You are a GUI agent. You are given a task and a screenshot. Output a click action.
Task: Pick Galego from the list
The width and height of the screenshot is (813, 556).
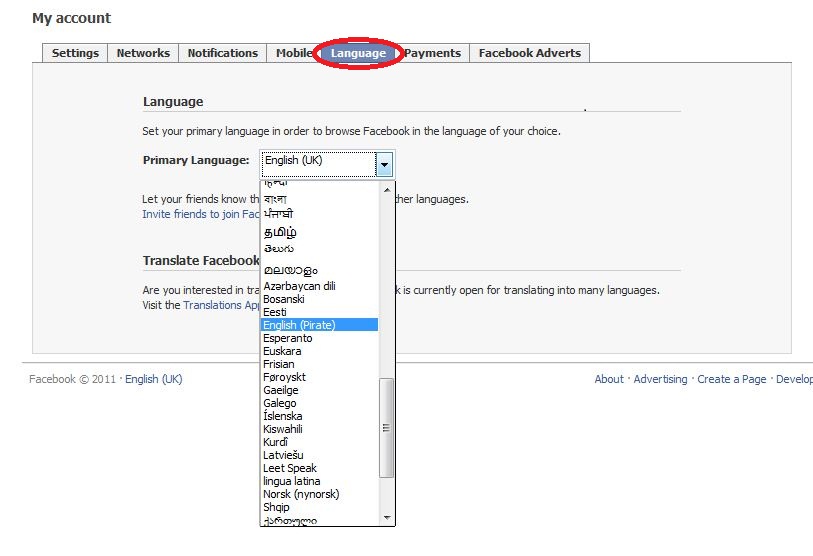coord(319,403)
